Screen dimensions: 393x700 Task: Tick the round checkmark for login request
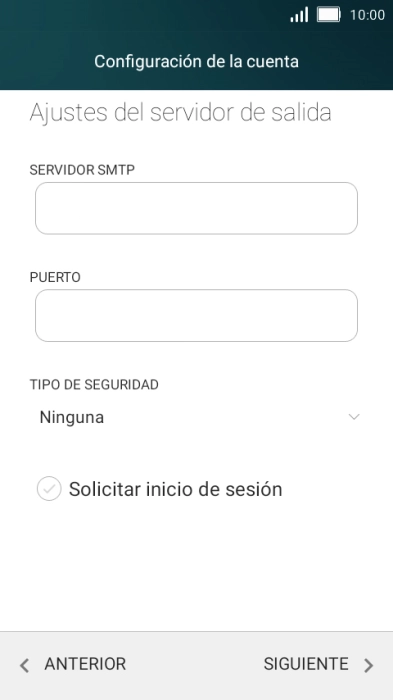point(49,489)
